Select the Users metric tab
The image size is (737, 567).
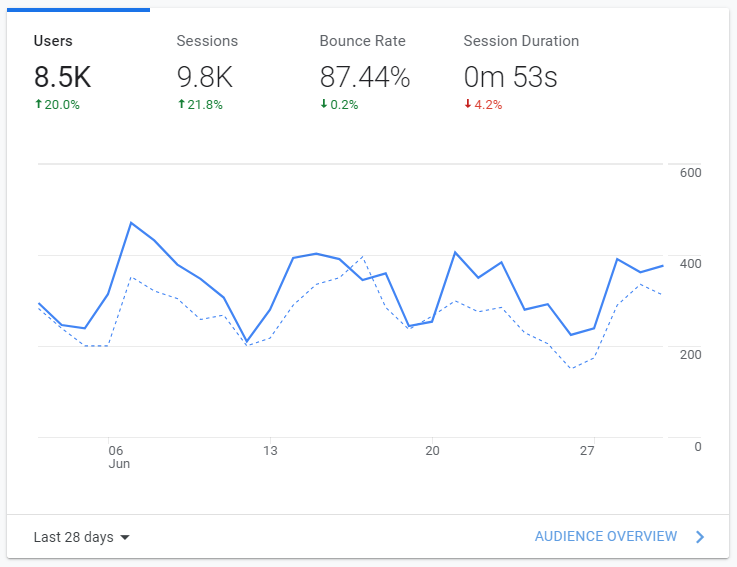pos(78,71)
